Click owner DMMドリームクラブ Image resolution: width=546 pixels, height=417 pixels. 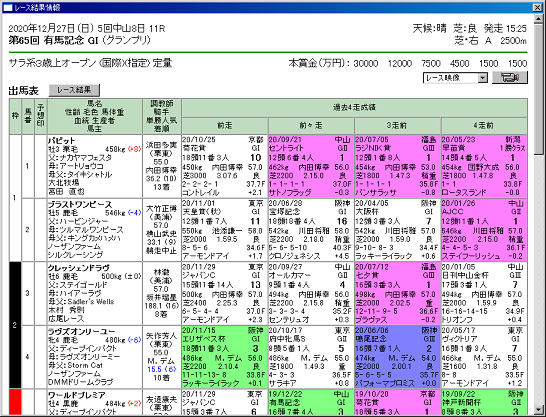[80, 382]
